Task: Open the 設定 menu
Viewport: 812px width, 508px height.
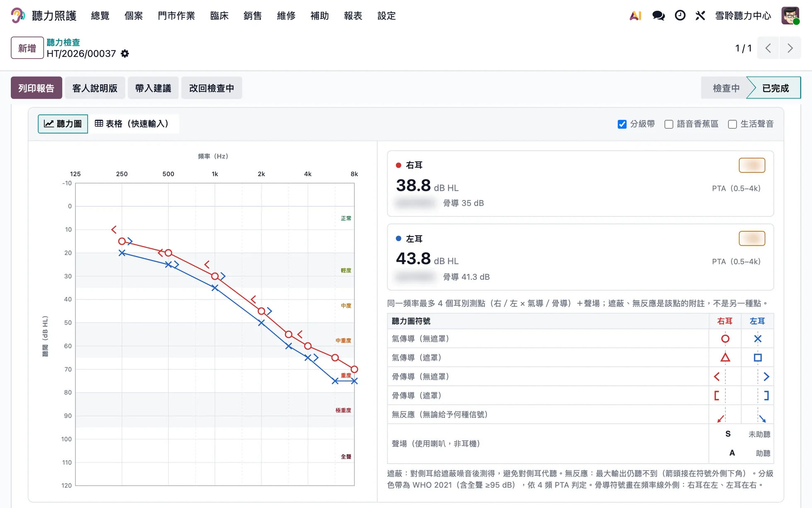Action: coord(387,16)
